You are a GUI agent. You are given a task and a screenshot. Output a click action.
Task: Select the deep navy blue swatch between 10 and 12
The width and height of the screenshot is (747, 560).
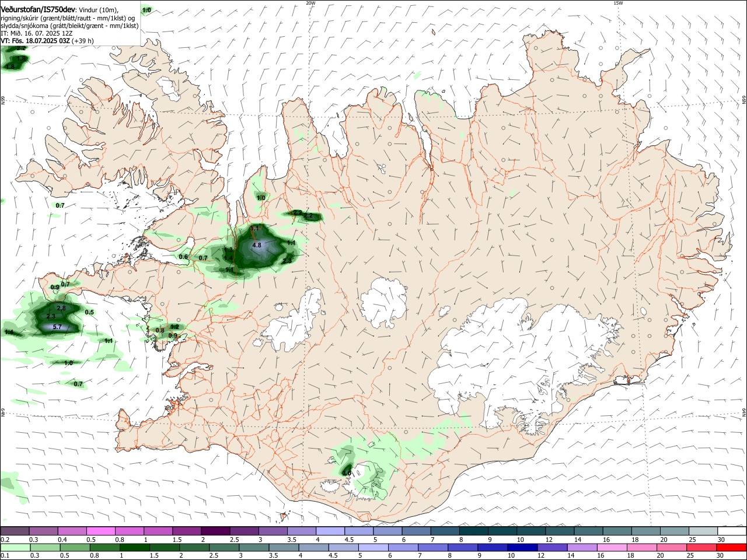point(522,547)
